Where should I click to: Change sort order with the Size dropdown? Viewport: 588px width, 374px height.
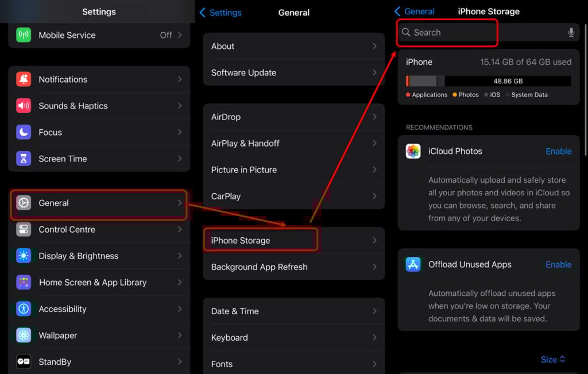[x=553, y=360]
